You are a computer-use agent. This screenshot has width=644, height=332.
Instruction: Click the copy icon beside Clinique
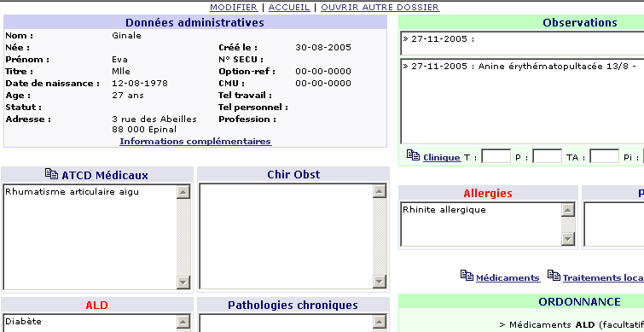coord(413,155)
